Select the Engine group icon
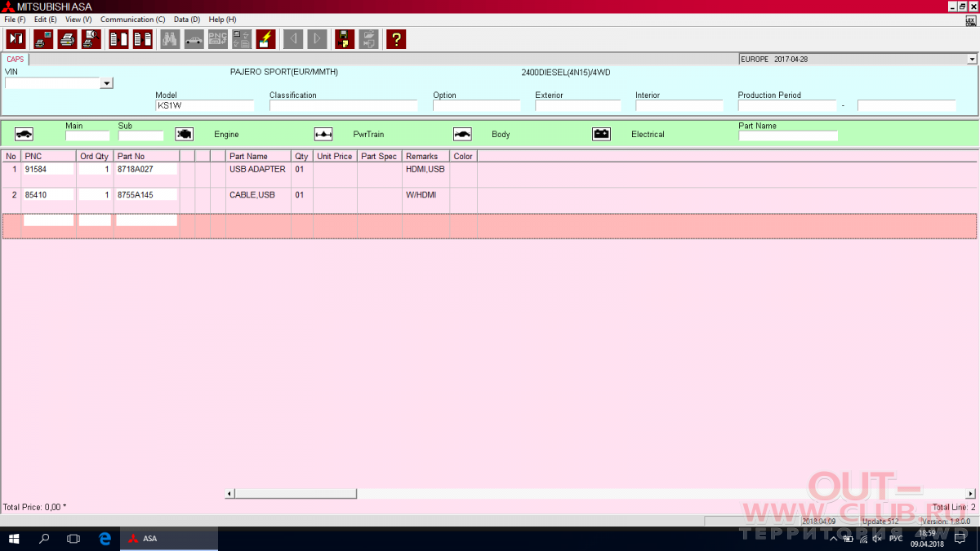 tap(184, 134)
